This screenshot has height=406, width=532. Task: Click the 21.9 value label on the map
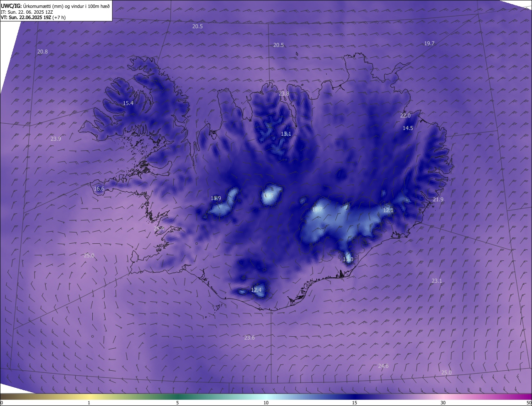point(438,200)
